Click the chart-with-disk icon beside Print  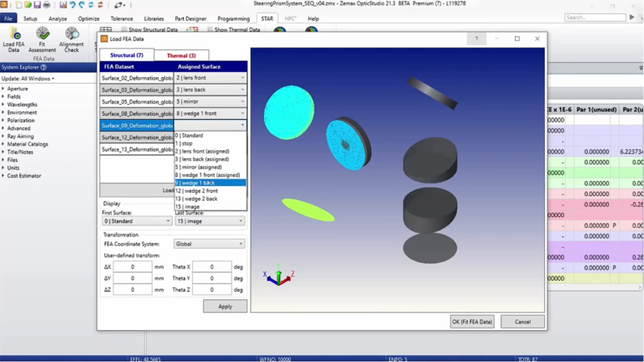pos(63,5)
